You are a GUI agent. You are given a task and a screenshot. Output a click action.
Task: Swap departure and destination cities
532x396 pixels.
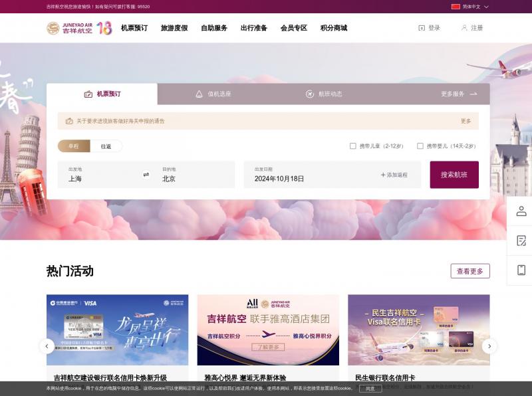(x=146, y=175)
